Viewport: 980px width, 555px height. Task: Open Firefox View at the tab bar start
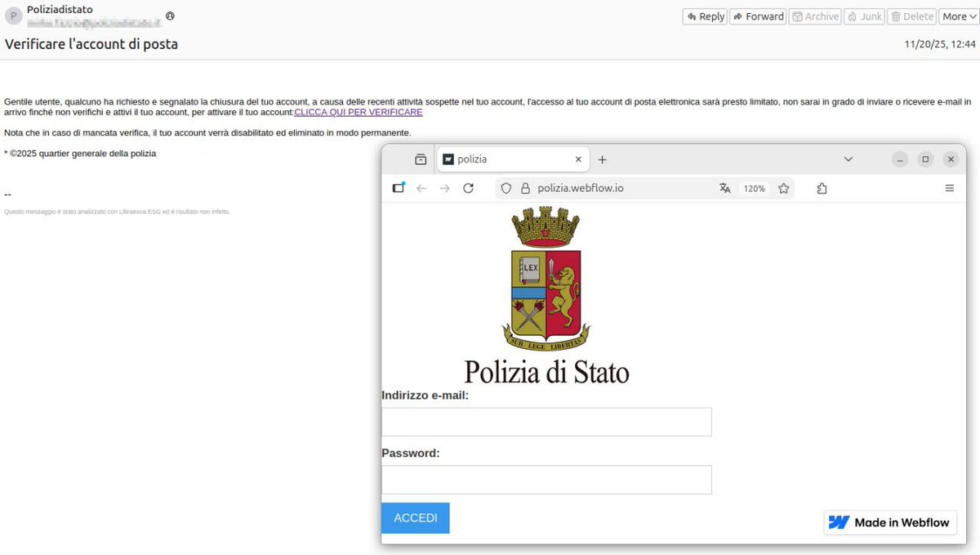421,159
